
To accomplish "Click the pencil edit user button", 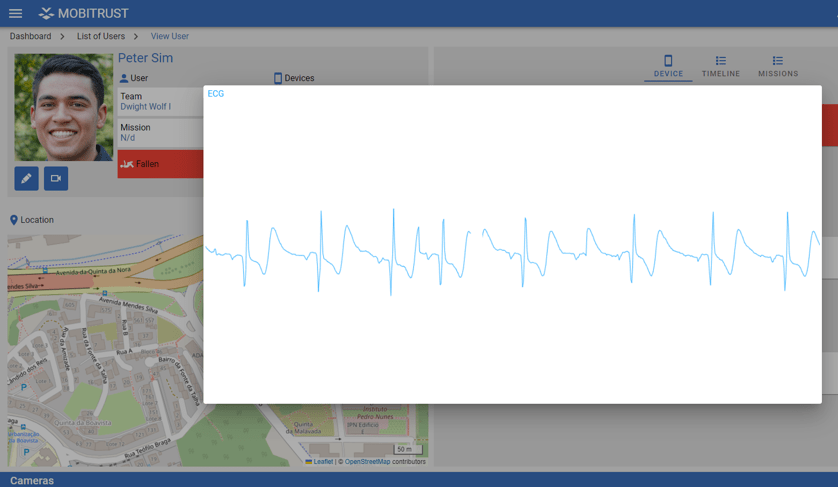I will [26, 178].
